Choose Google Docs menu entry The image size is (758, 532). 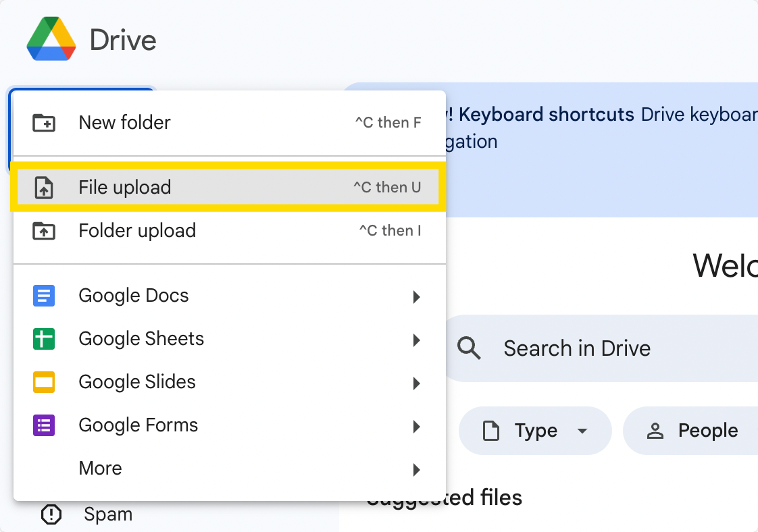pos(229,296)
